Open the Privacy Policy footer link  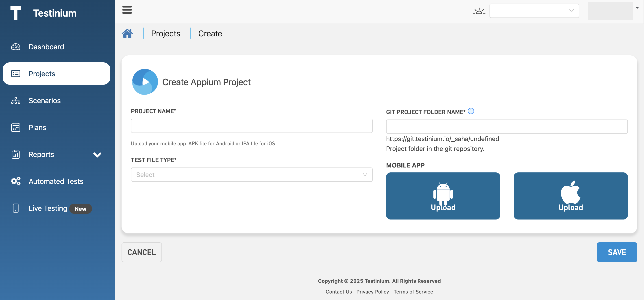click(372, 291)
